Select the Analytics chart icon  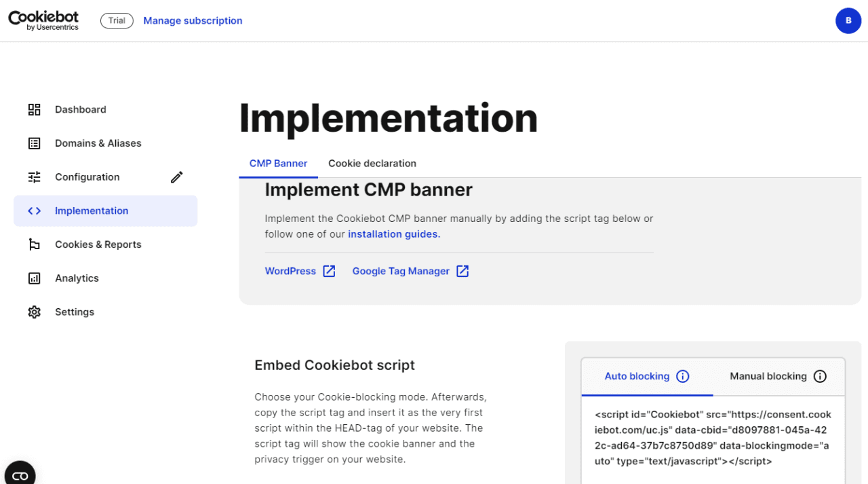click(34, 278)
